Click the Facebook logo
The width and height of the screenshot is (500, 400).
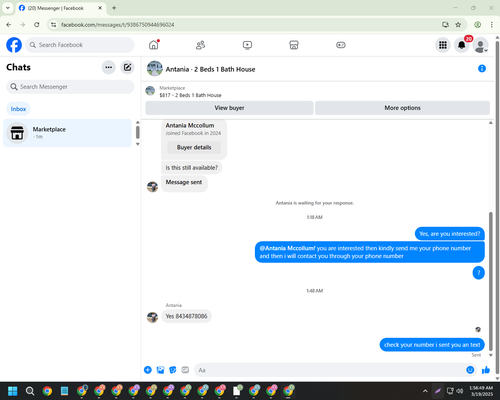(x=14, y=45)
